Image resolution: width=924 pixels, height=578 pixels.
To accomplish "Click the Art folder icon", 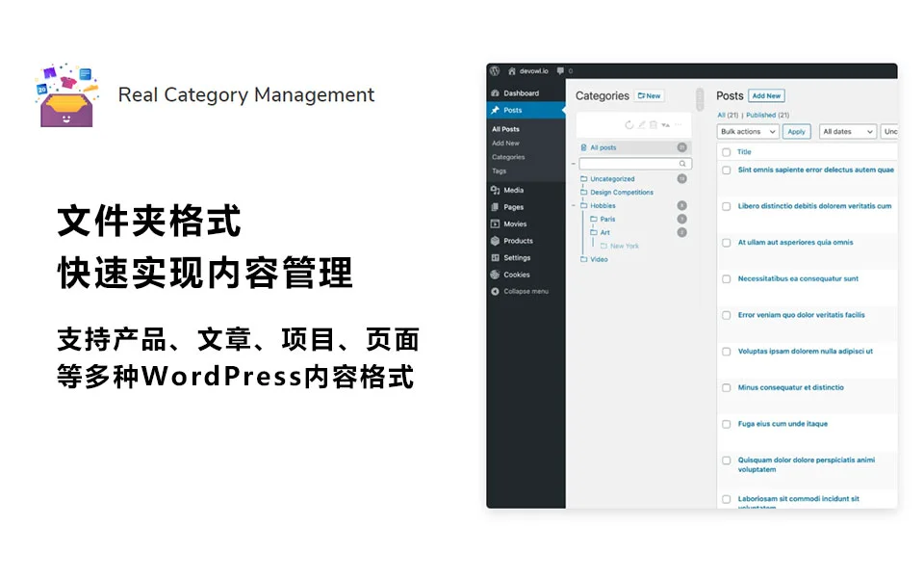I will pos(594,232).
